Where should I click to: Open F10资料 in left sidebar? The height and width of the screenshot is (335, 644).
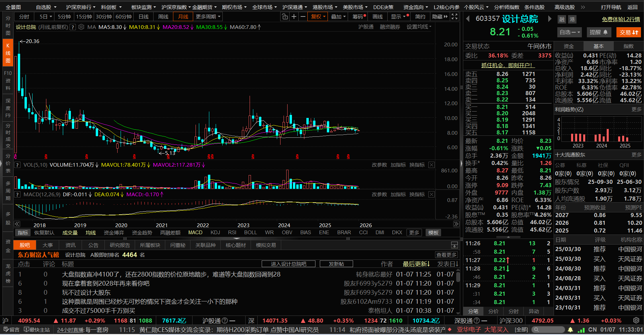(x=8, y=81)
